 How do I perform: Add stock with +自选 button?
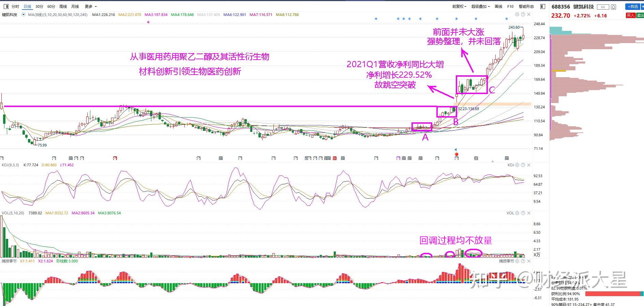[632, 6]
